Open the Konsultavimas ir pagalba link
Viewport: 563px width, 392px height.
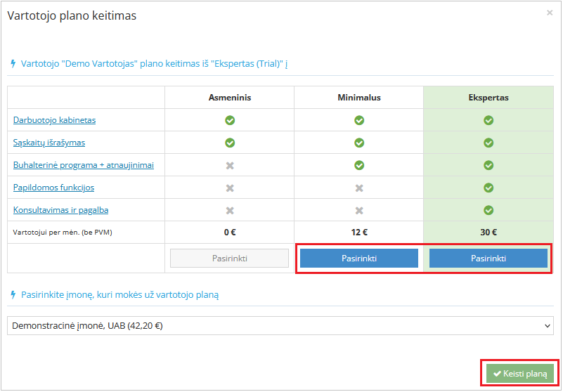tap(60, 210)
